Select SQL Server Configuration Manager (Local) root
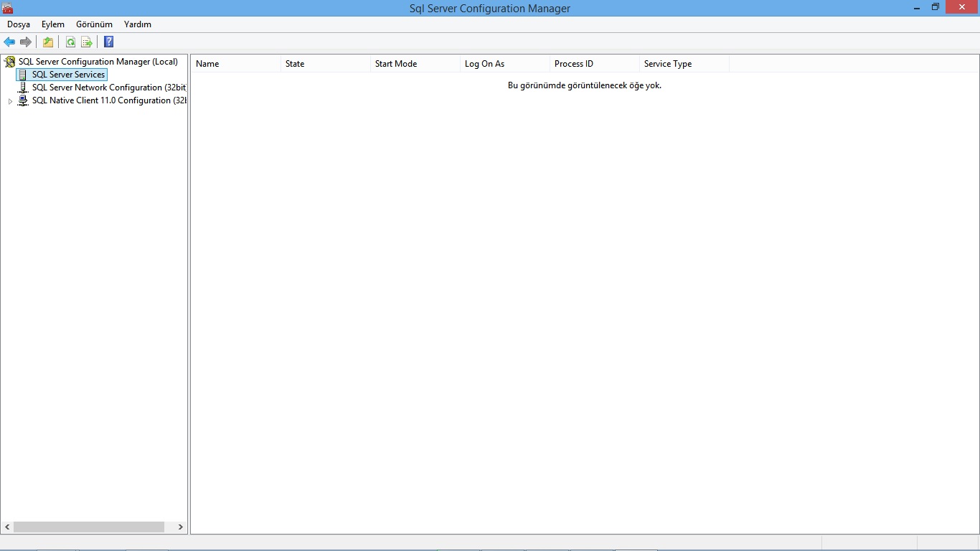980x551 pixels. tap(98, 62)
